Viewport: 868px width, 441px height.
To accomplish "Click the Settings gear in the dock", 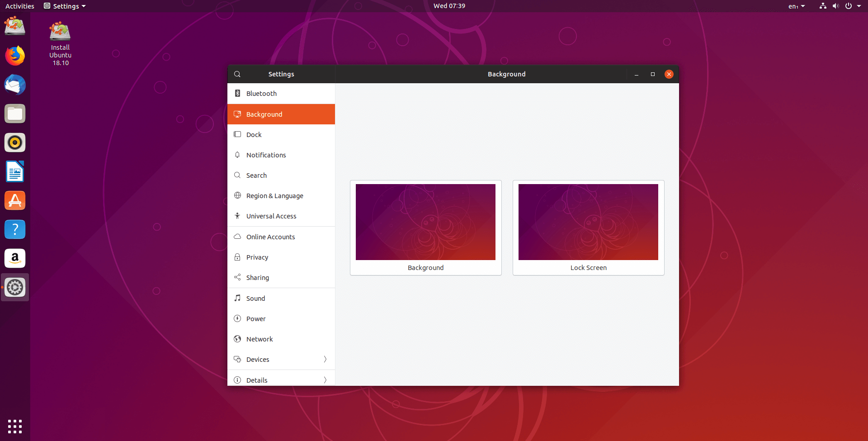I will (x=15, y=287).
